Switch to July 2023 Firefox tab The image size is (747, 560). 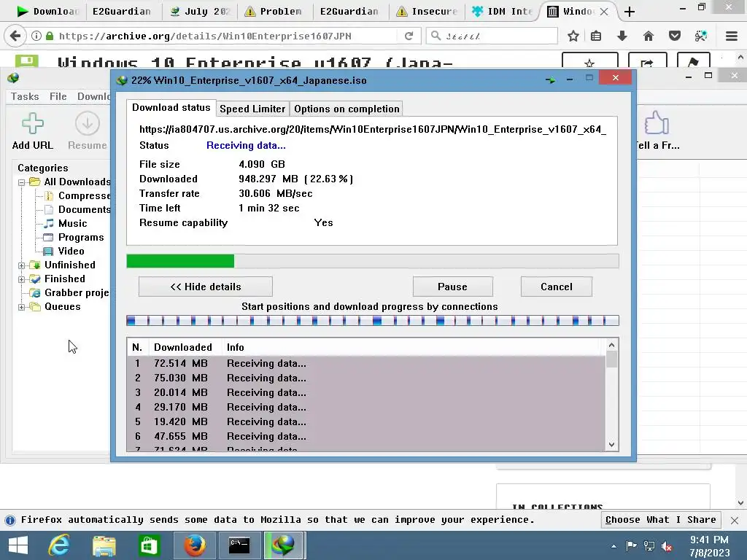click(x=200, y=12)
